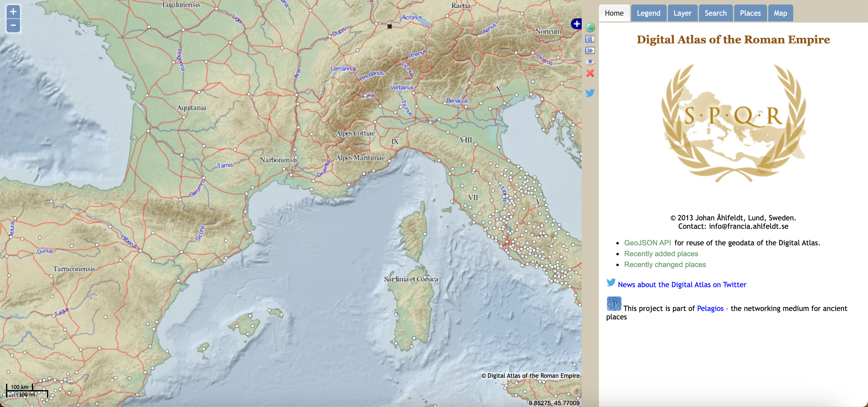Expand the blue plus layer switcher on map
This screenshot has height=407, width=868.
(x=576, y=24)
